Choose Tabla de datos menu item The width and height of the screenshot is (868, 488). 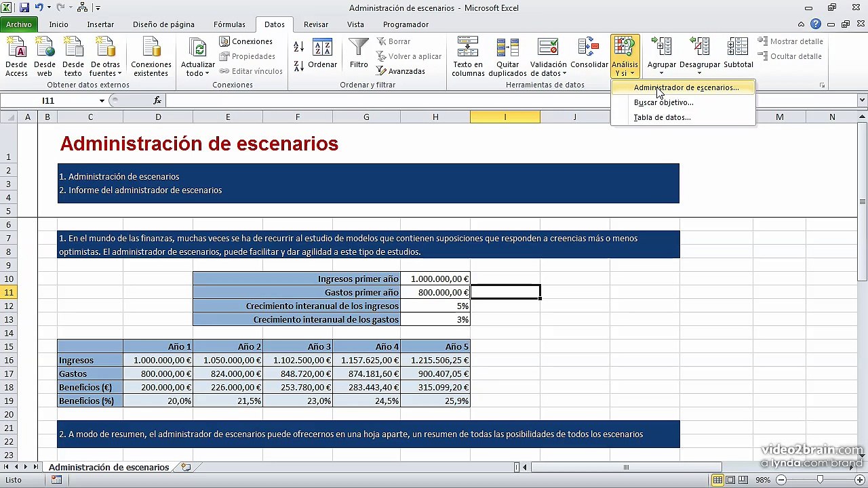tap(684, 117)
